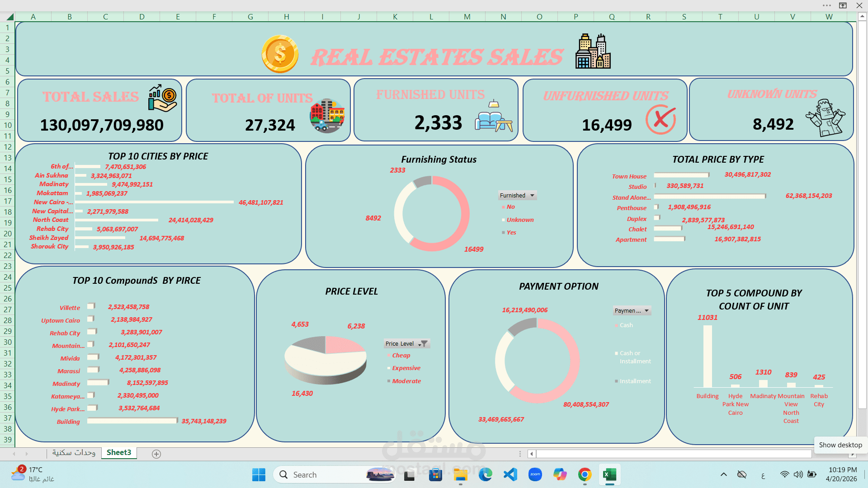The height and width of the screenshot is (488, 868).
Task: Switch input language via ع indicator
Action: click(763, 475)
